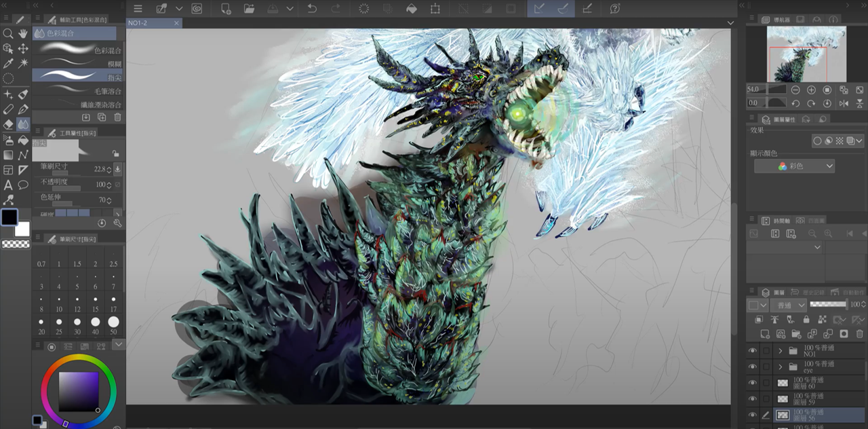Create new canvas from command bar
The image size is (868, 429).
point(226,9)
